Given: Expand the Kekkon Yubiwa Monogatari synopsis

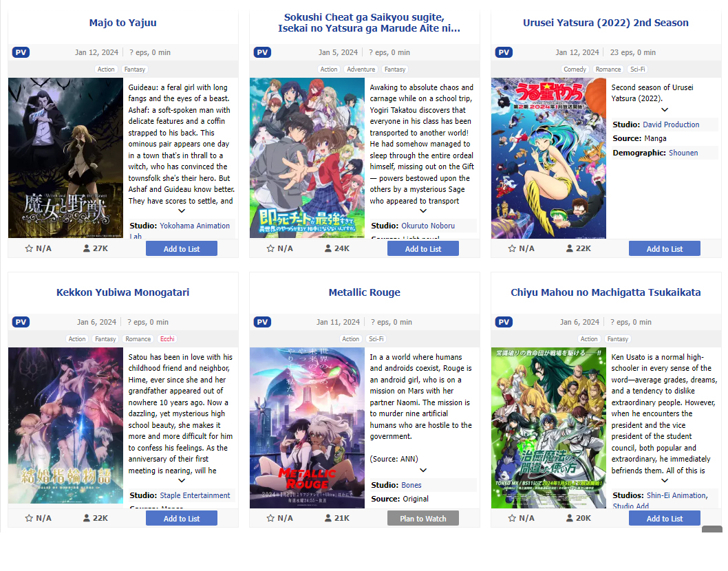Looking at the screenshot, I should click(182, 480).
